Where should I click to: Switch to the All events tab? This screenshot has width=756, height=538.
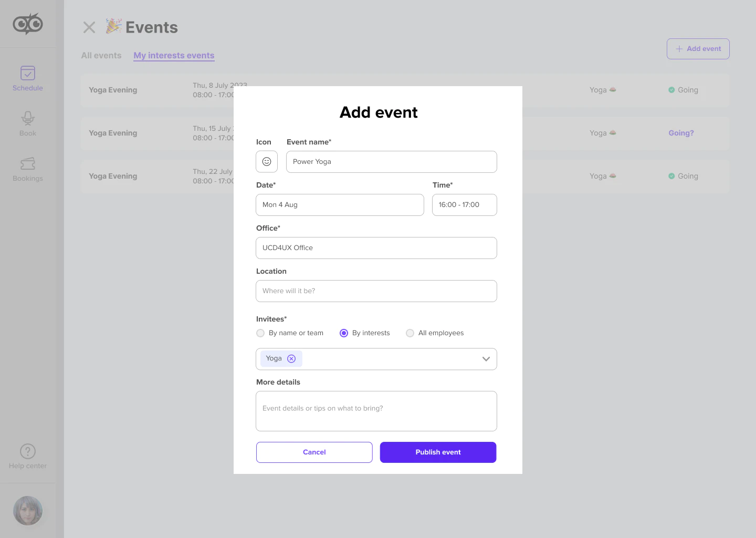pyautogui.click(x=101, y=56)
